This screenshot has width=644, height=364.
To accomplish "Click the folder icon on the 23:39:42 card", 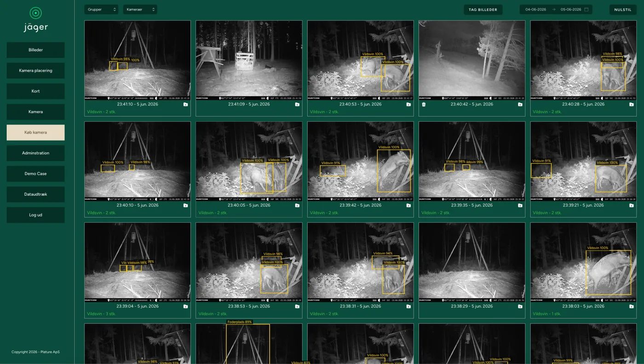I will (408, 205).
